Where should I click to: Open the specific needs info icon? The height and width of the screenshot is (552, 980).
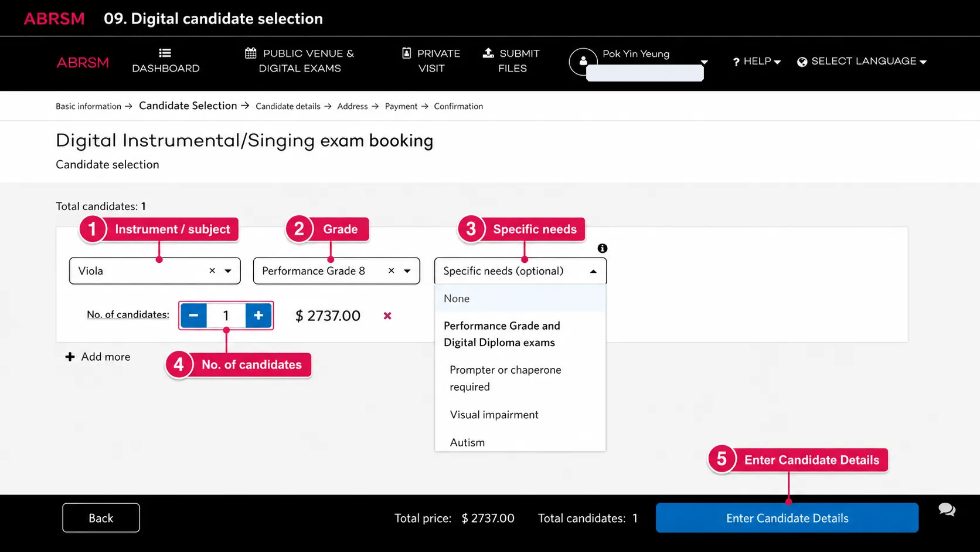[603, 248]
